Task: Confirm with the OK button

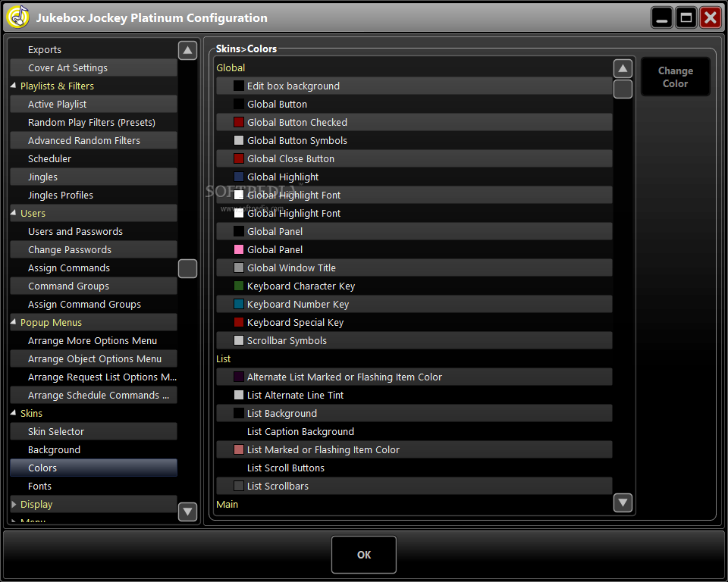Action: [363, 555]
